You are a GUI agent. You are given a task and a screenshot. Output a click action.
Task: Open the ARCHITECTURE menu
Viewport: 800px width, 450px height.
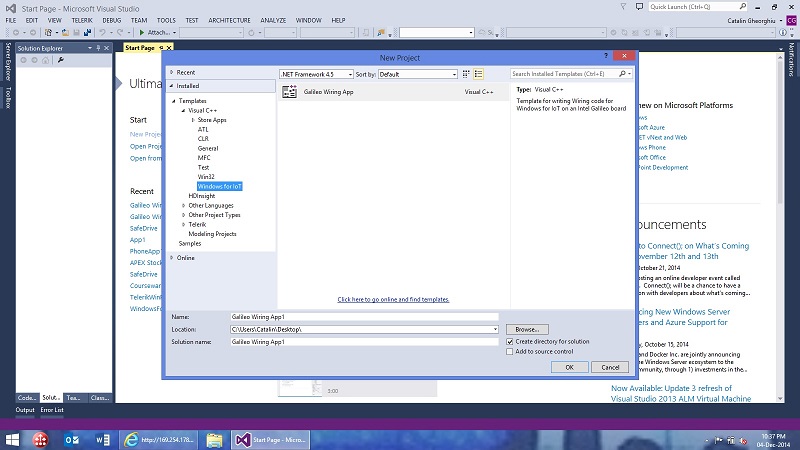[x=229, y=20]
